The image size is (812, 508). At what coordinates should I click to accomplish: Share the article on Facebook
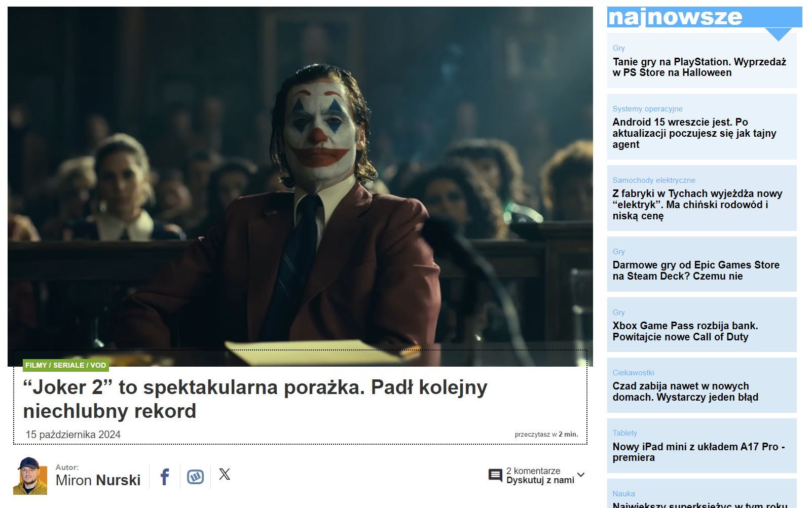coord(165,477)
